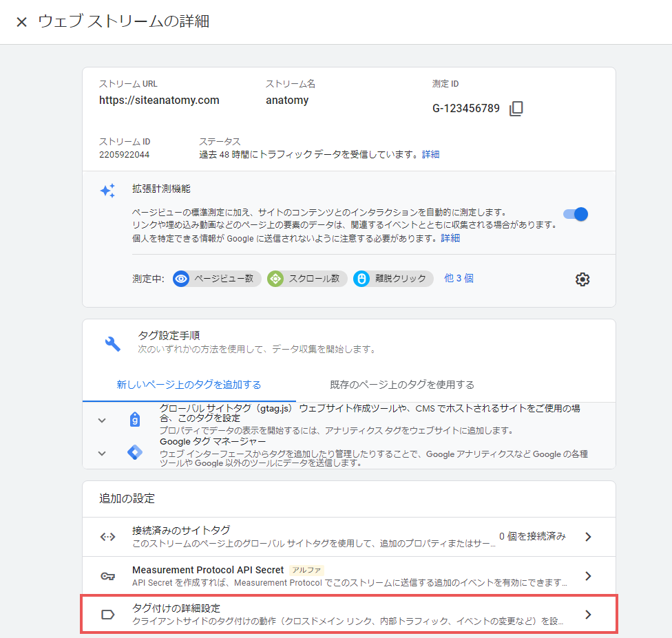Expand the global site tag (gtag.js) row
672x638 pixels.
point(102,421)
